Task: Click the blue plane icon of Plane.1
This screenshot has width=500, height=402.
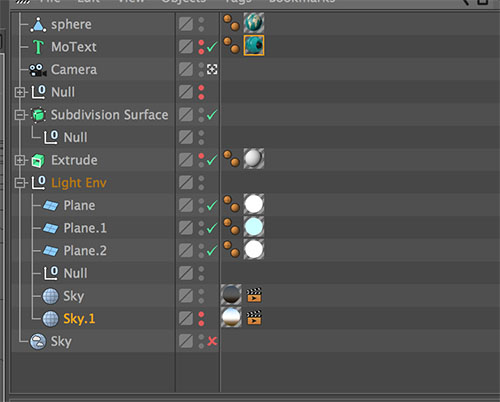Action: tap(51, 228)
